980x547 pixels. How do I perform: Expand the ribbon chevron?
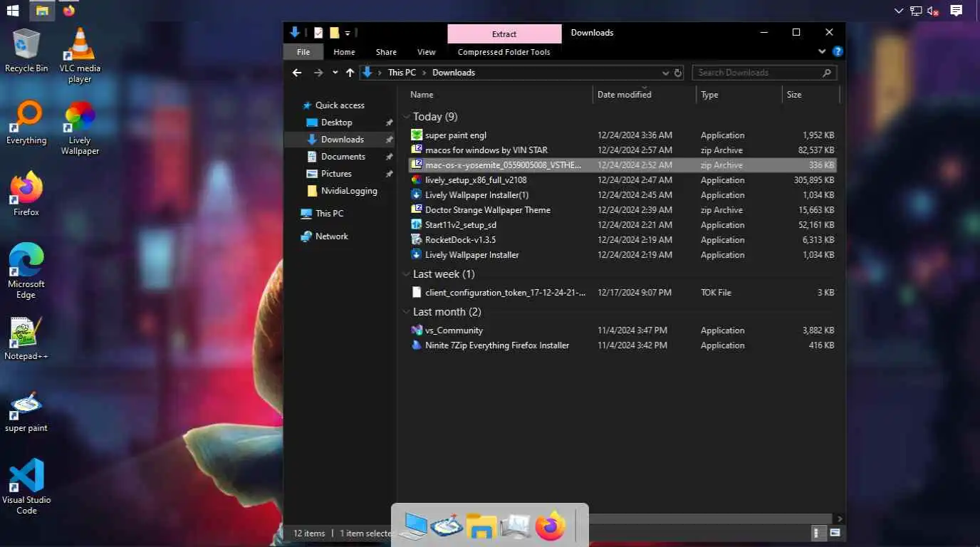(822, 52)
